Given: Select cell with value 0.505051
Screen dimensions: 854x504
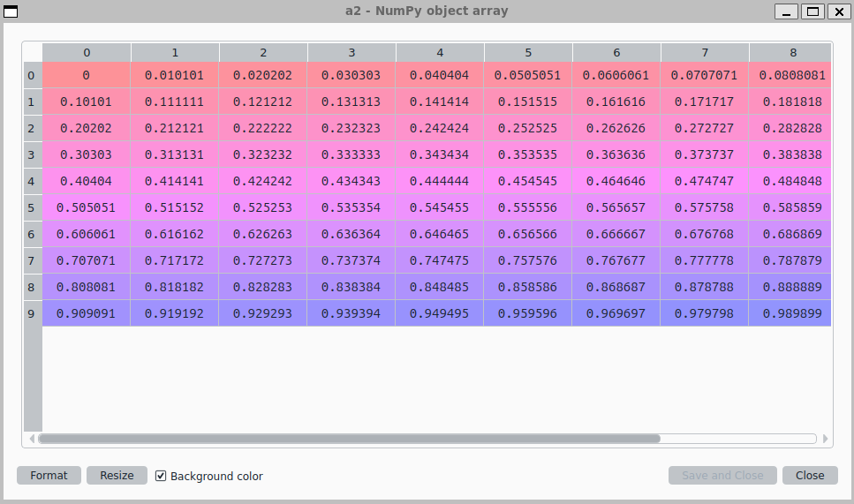Looking at the screenshot, I should tap(87, 207).
